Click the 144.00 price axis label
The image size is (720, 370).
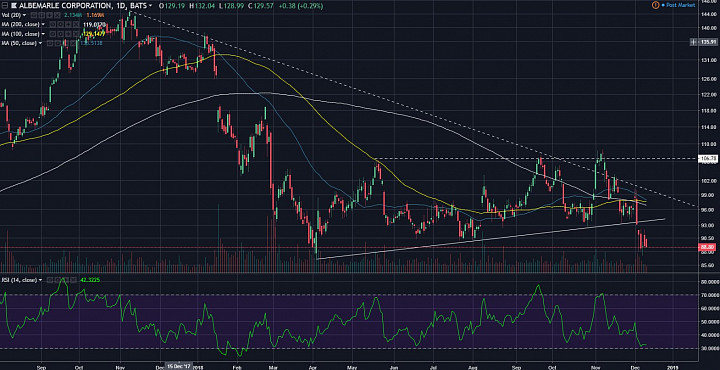click(709, 14)
